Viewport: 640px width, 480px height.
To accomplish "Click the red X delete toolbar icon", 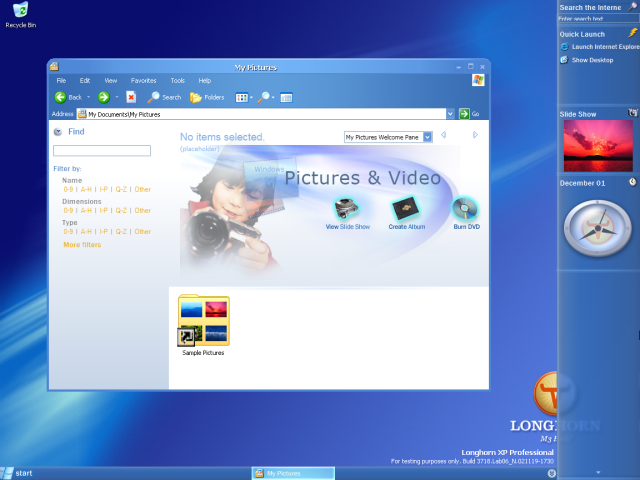I will tap(131, 97).
